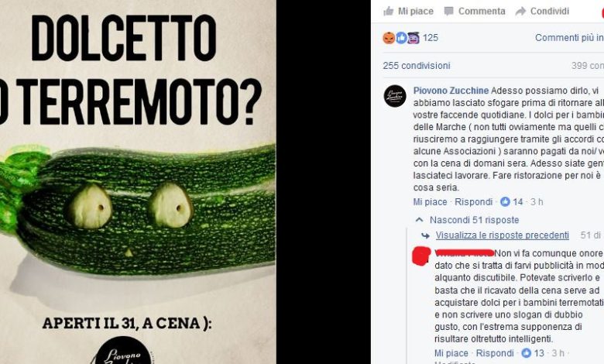The height and width of the screenshot is (364, 604).
Task: Click the Dolcetto o Terremoto zucchini image
Action: (x=138, y=182)
